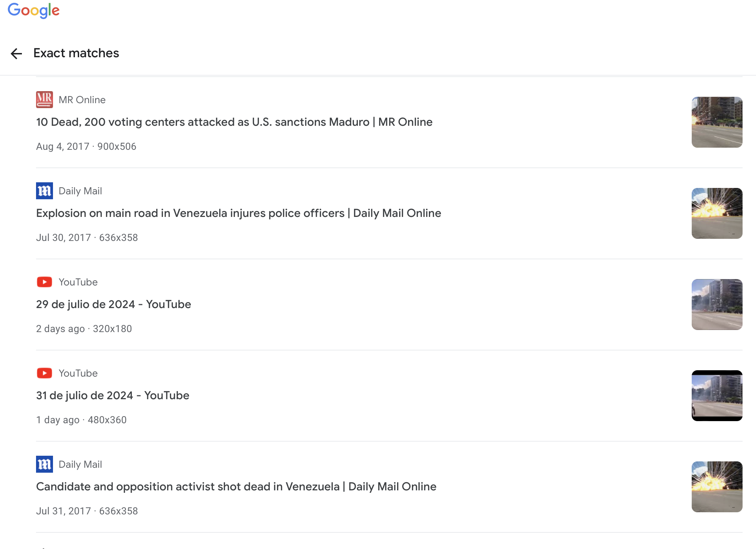Open the 31 de julio de 2024 YouTube result
This screenshot has height=549, width=756.
click(x=113, y=395)
